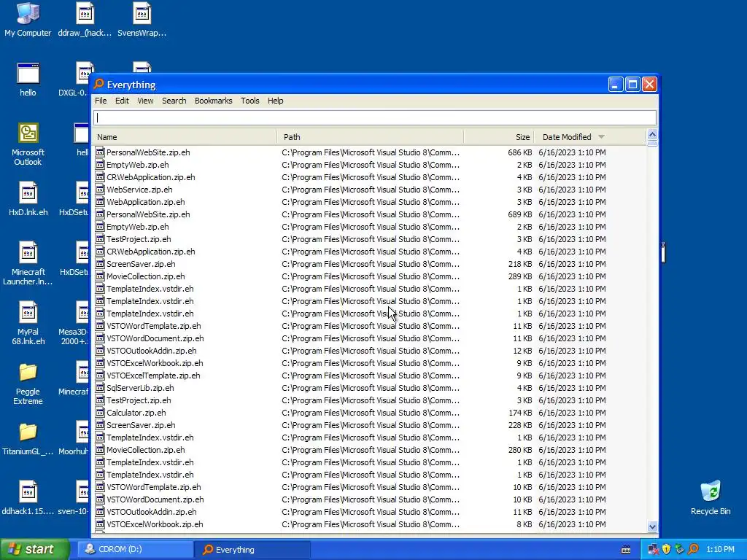Click file icon of SqlServerLib.zip.eh row

coord(99,388)
